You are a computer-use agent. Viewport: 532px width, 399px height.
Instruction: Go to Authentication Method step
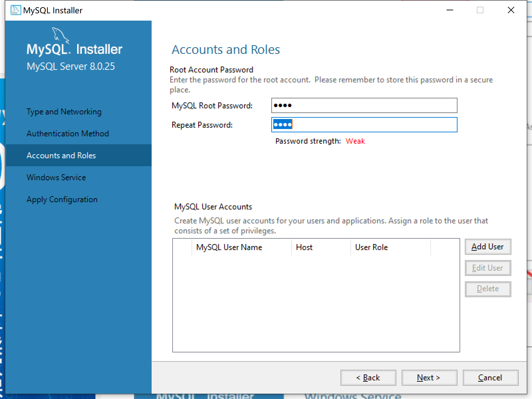pyautogui.click(x=67, y=134)
